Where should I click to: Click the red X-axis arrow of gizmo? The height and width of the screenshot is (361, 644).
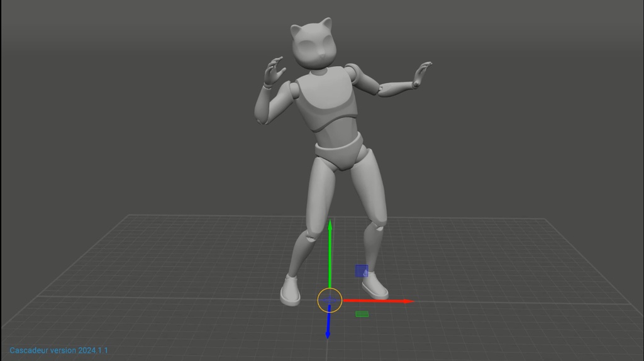click(378, 301)
